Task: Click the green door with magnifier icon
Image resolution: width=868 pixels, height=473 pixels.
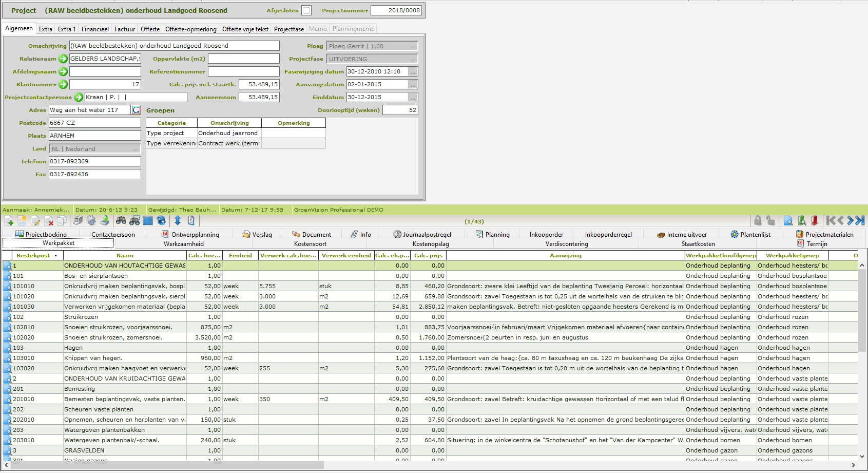Action: pyautogui.click(x=802, y=221)
